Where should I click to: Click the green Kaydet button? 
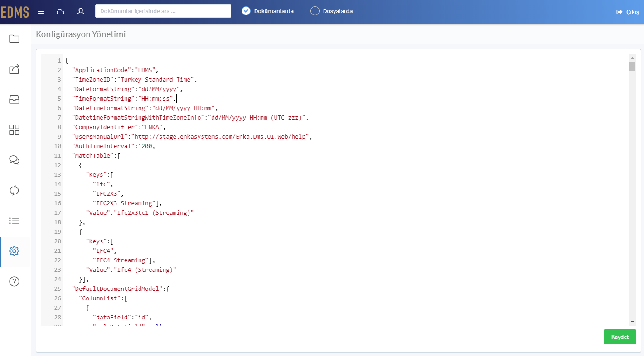pos(620,337)
